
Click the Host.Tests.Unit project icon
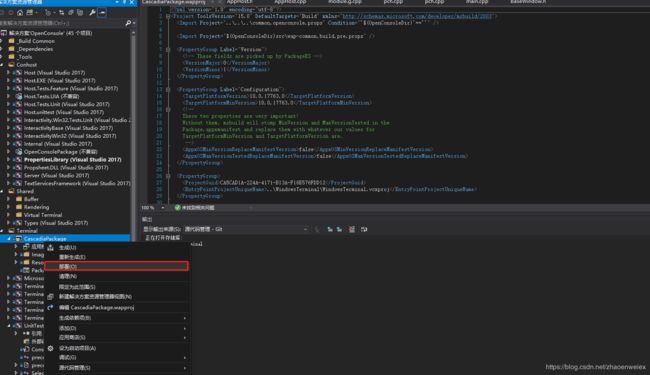click(18, 104)
